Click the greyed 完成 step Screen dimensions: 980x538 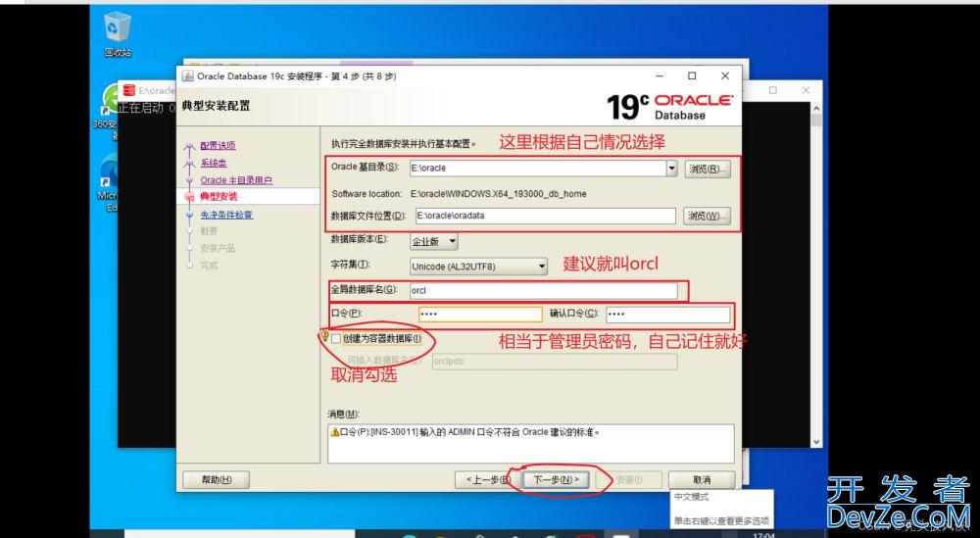point(209,266)
